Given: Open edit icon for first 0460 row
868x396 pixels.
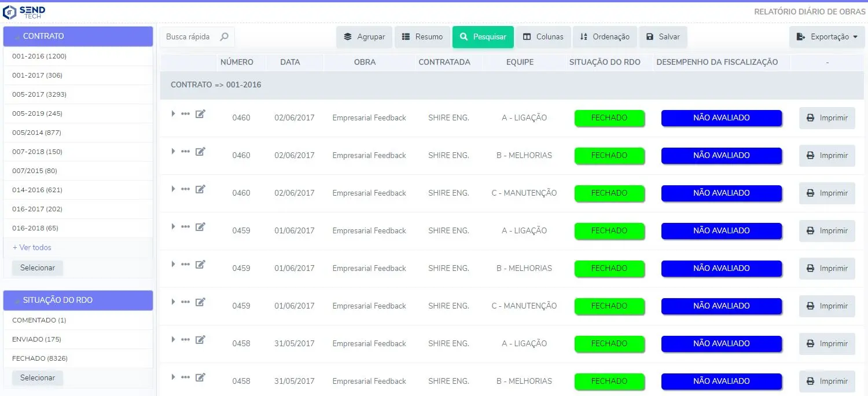Looking at the screenshot, I should [x=200, y=114].
